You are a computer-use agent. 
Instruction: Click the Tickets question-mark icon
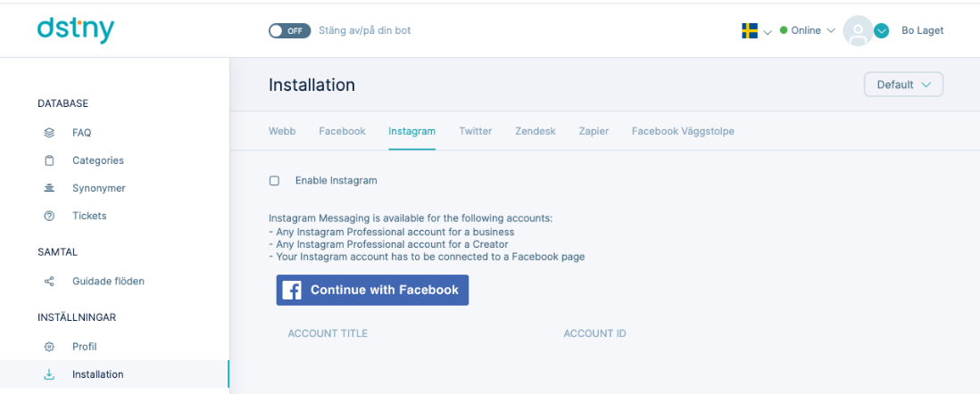49,216
